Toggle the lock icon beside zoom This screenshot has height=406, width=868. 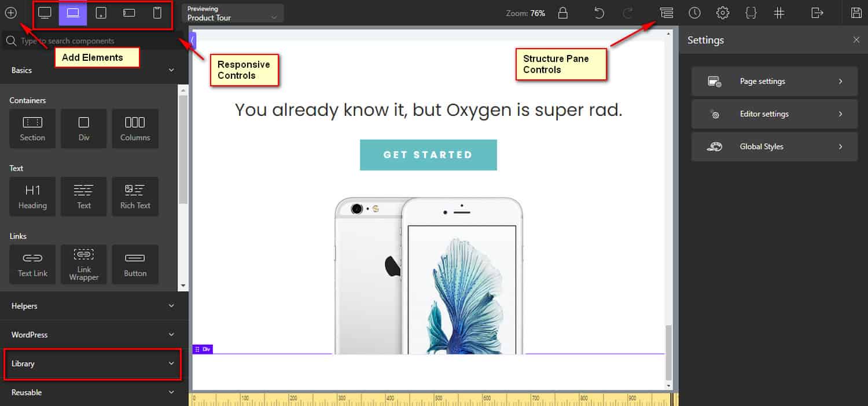point(562,13)
